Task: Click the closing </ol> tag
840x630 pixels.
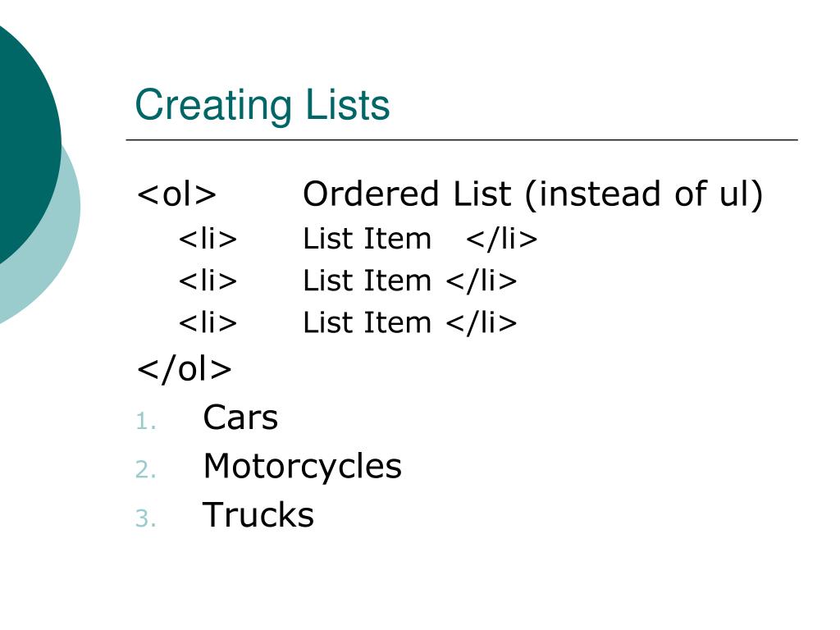Action: point(185,369)
